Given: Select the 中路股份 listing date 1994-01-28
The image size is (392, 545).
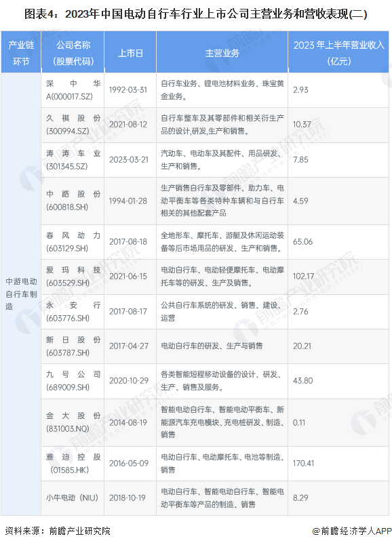Looking at the screenshot, I should 128,201.
